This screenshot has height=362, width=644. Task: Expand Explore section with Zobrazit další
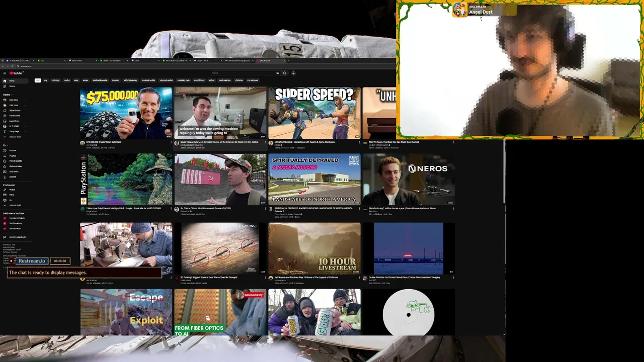14,205
